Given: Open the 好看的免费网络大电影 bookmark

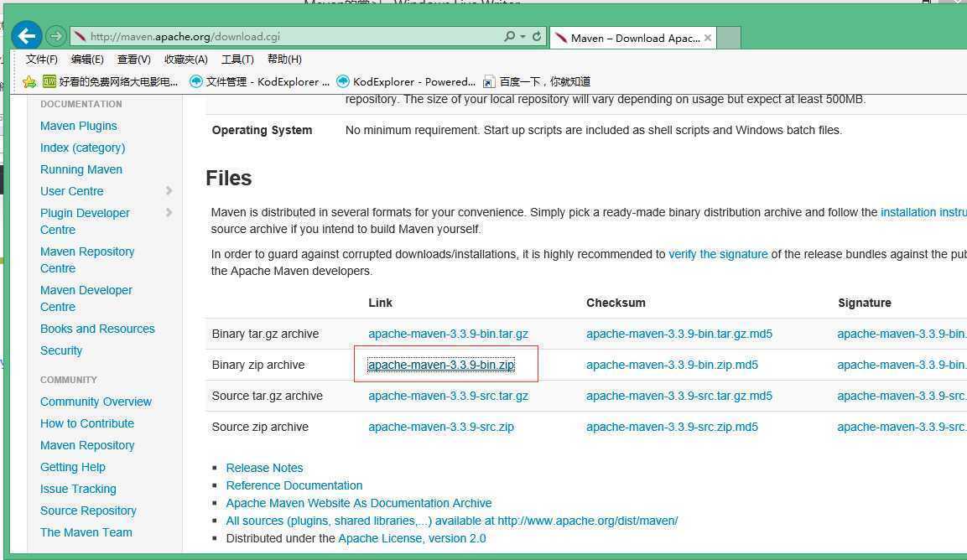Looking at the screenshot, I should click(110, 81).
